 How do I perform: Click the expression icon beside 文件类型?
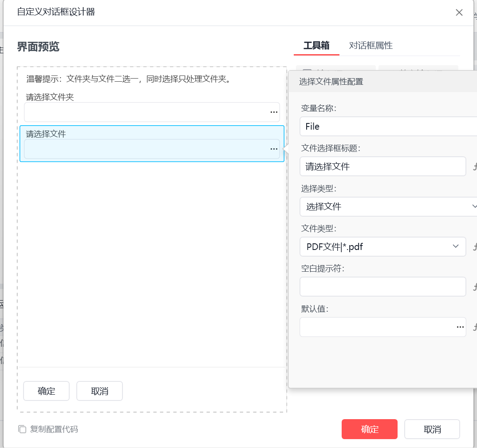(474, 247)
